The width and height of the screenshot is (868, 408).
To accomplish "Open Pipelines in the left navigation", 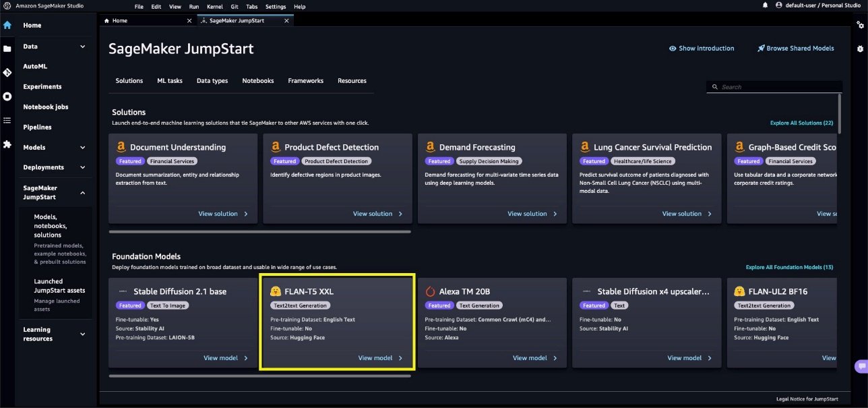I will (x=38, y=127).
